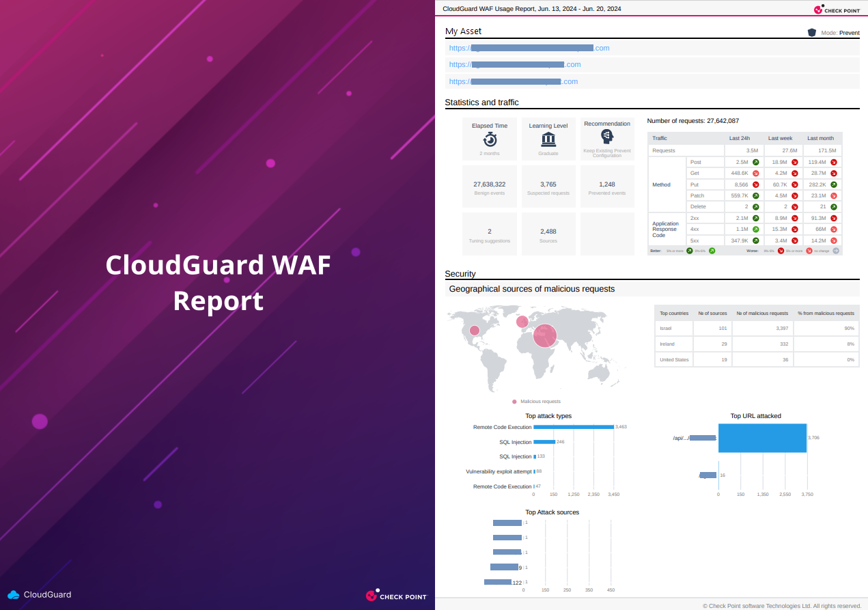This screenshot has height=610, width=868.
Task: Click the 4xx Last week red trend arrow
Action: pos(795,229)
